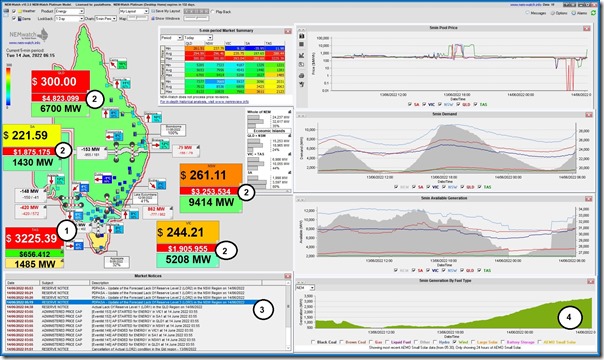Click the playback control buttons strip

click(x=196, y=12)
